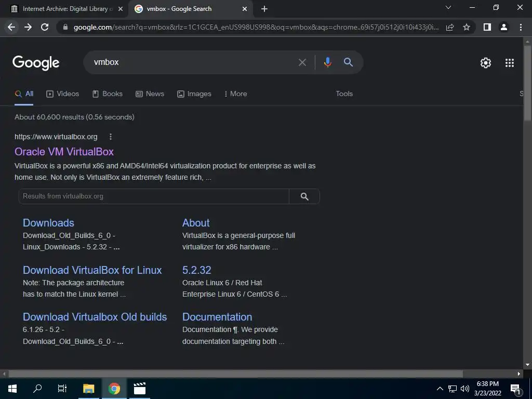Click the horizontal scrollbar thumb
The height and width of the screenshot is (399, 532).
235,374
